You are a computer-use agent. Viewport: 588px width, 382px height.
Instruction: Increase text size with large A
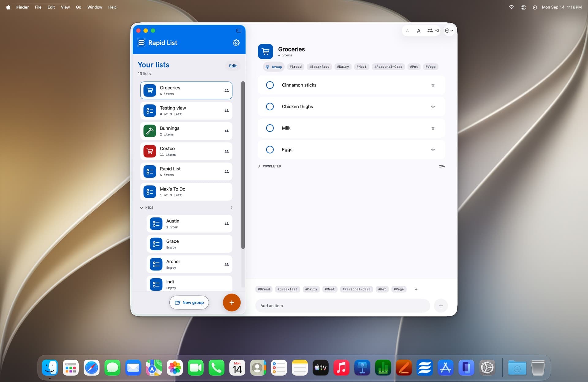click(419, 31)
